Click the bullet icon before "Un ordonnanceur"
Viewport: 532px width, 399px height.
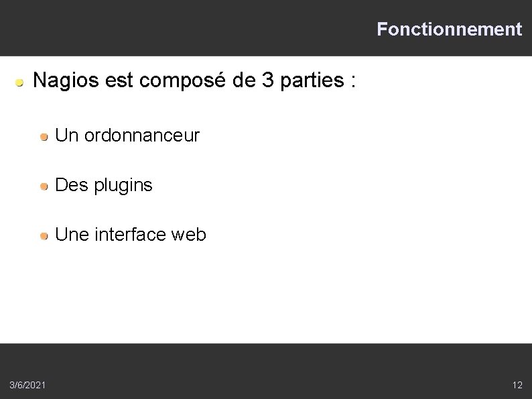tap(44, 137)
